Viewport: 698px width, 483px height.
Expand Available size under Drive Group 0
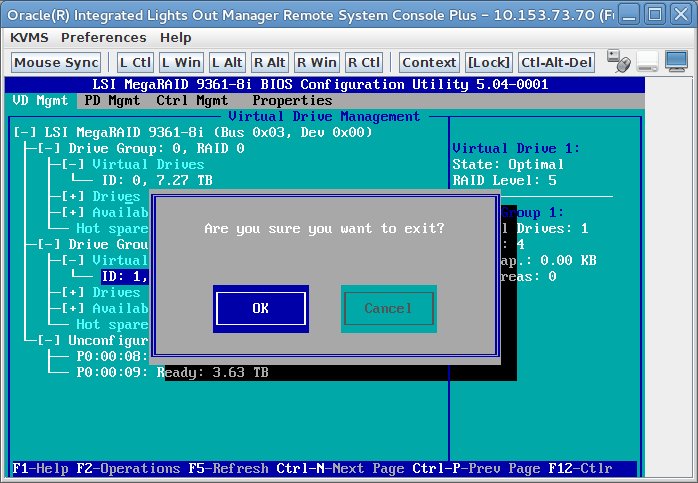(73, 212)
